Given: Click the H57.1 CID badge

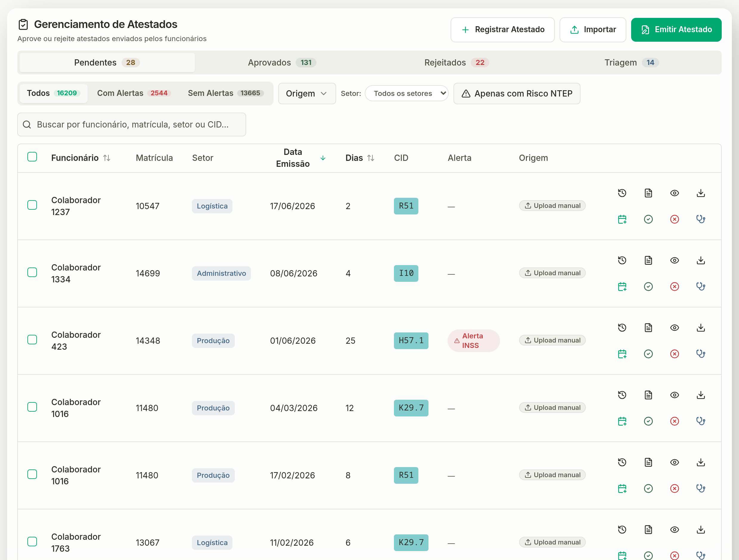Looking at the screenshot, I should point(411,340).
